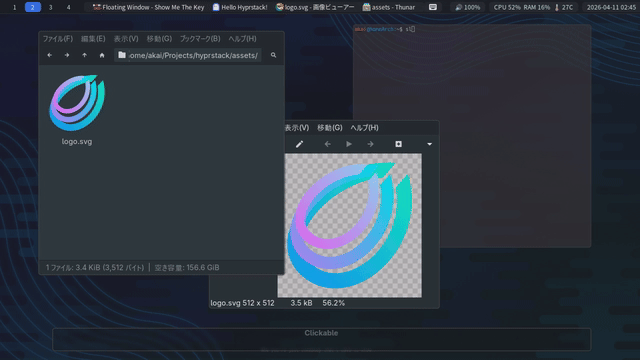Viewport: 640px width, 360px height.
Task: Open Thunar search
Action: click(273, 55)
